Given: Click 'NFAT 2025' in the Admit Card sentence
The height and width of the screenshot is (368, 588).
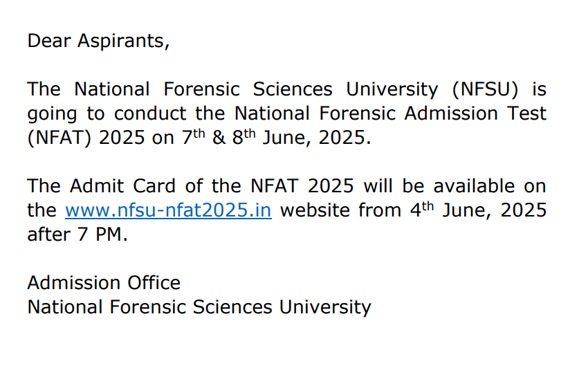Looking at the screenshot, I should pyautogui.click(x=302, y=186).
